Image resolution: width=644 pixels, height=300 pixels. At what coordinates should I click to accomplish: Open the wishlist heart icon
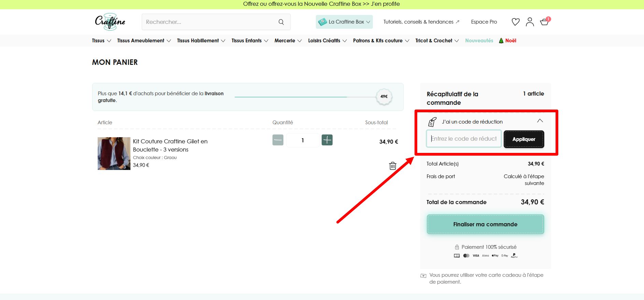tap(516, 22)
